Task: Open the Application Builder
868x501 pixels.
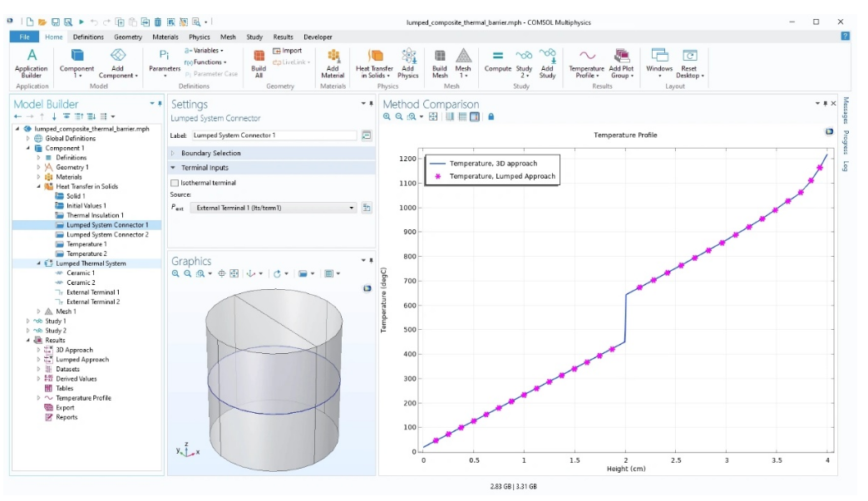Action: click(32, 63)
